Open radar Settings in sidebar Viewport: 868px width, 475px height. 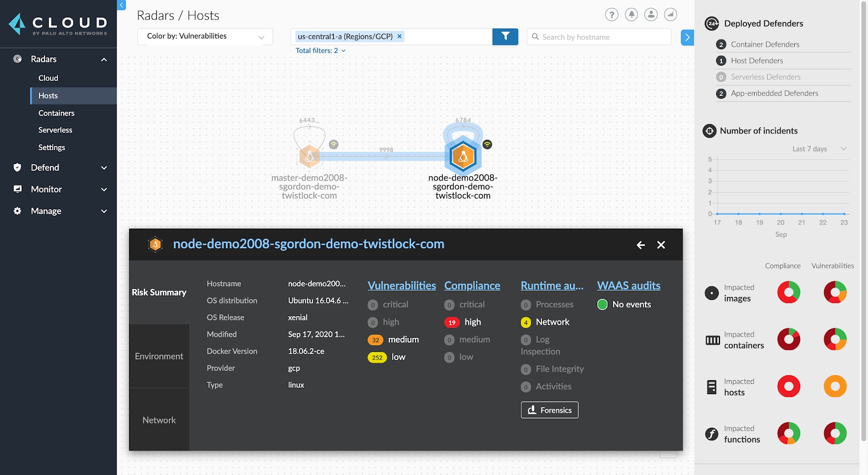52,147
